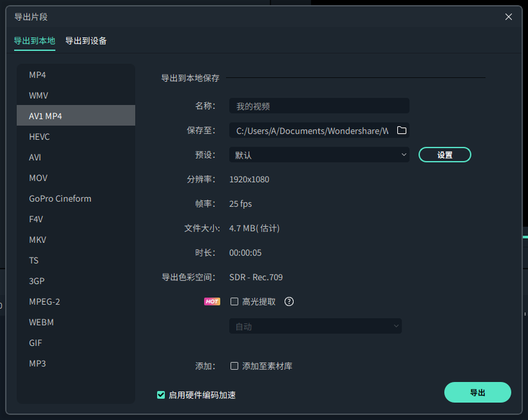
Task: Click the HOT badge icon
Action: coord(212,302)
